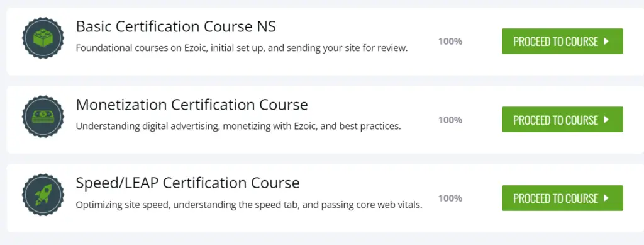Viewport: 644px width, 245px height.
Task: Click the rocket badge icon
Action: [43, 195]
